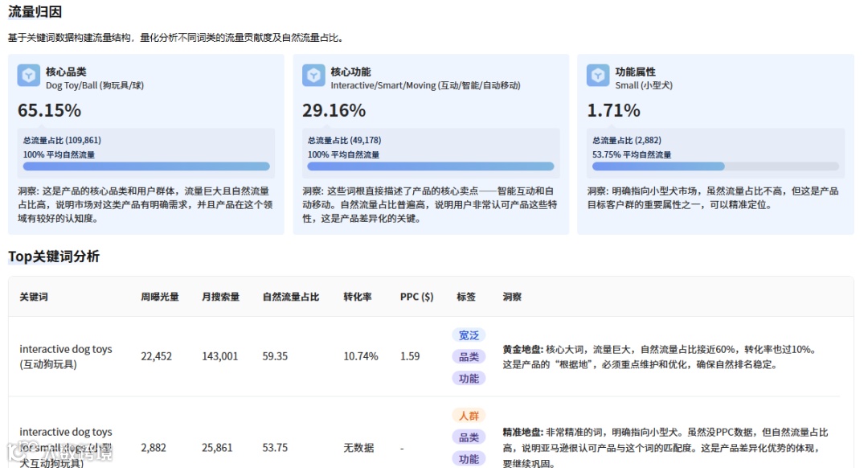The width and height of the screenshot is (868, 468).
Task: Click the 核心功能 card cube icon
Action: click(x=313, y=76)
